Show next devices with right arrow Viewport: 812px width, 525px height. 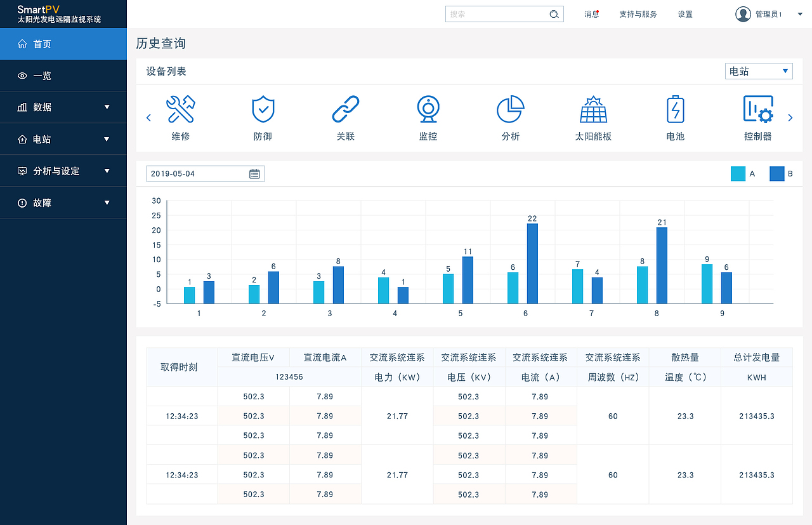click(790, 117)
